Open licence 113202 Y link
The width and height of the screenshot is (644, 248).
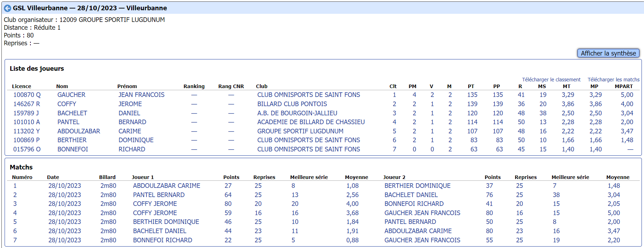27,131
